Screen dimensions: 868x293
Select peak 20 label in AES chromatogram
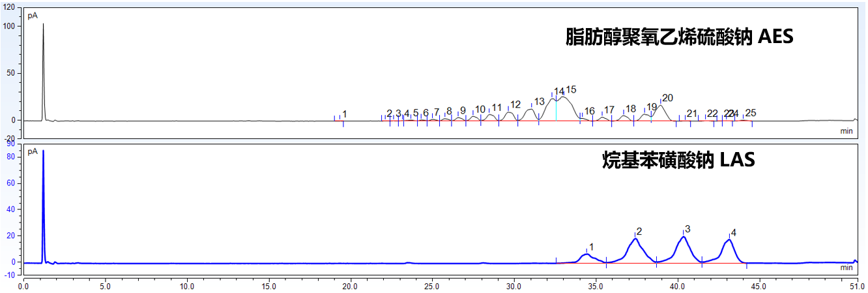pyautogui.click(x=667, y=98)
